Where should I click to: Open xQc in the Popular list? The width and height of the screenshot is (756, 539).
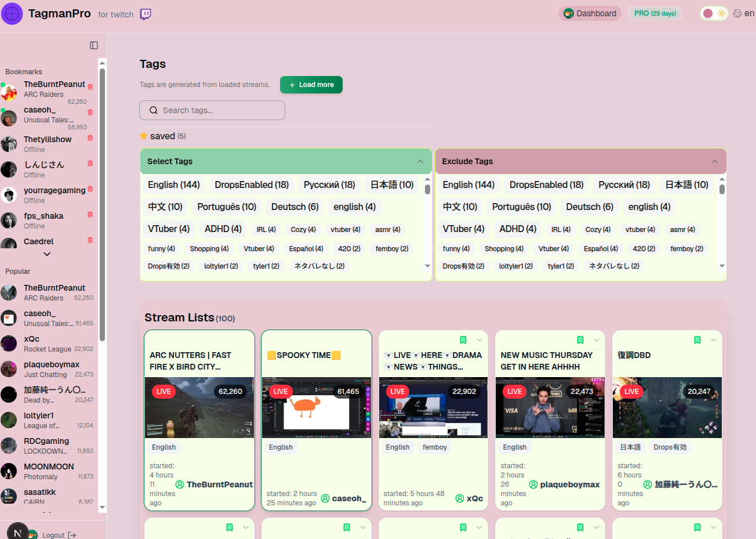[47, 343]
